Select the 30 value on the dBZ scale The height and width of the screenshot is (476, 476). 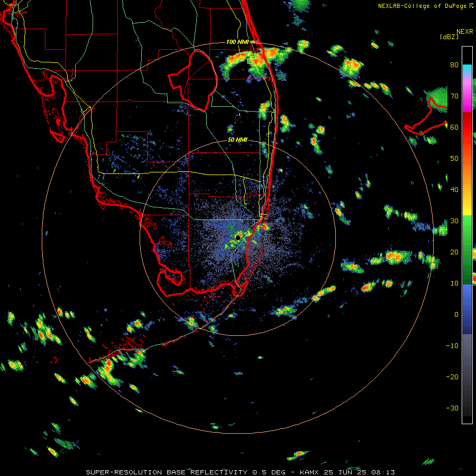tap(454, 221)
